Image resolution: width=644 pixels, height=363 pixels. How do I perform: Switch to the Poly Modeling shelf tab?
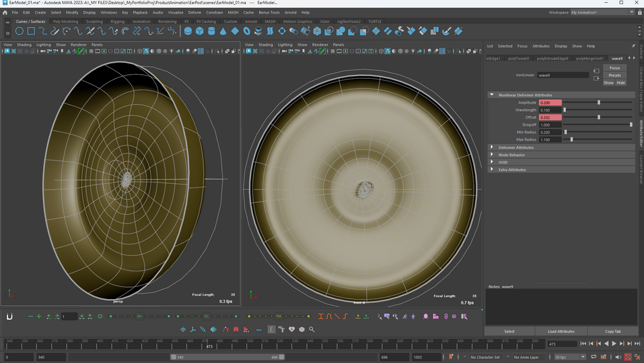(x=65, y=22)
